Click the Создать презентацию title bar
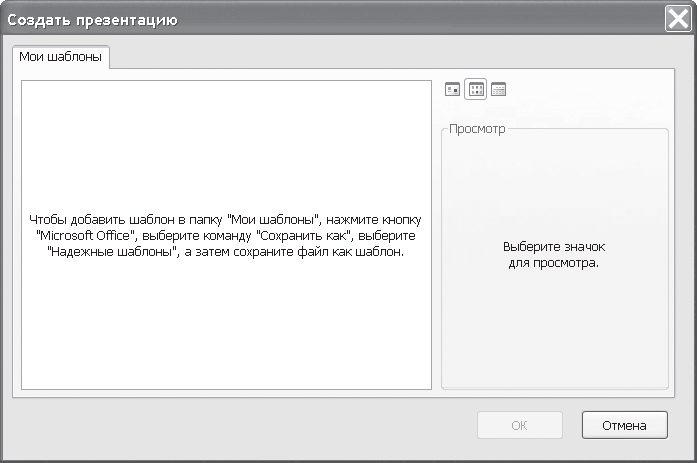The height and width of the screenshot is (463, 697). [331, 19]
